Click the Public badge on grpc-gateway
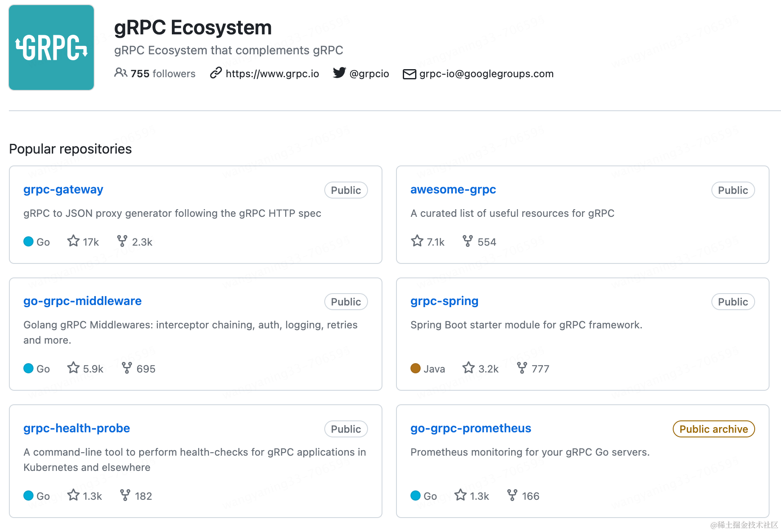Screen dimensions: 781x532 (x=346, y=190)
